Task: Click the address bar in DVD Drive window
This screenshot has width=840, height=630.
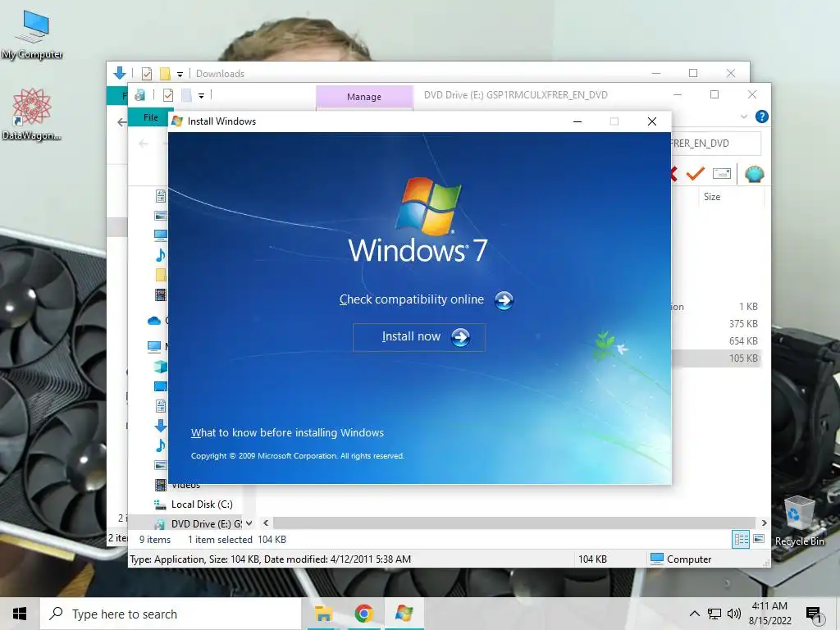Action: [x=715, y=143]
